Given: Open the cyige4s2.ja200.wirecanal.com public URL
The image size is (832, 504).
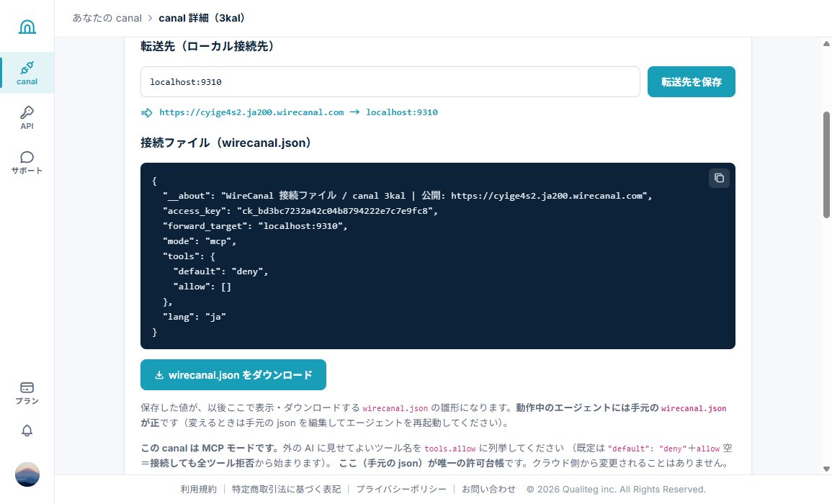Looking at the screenshot, I should [251, 112].
